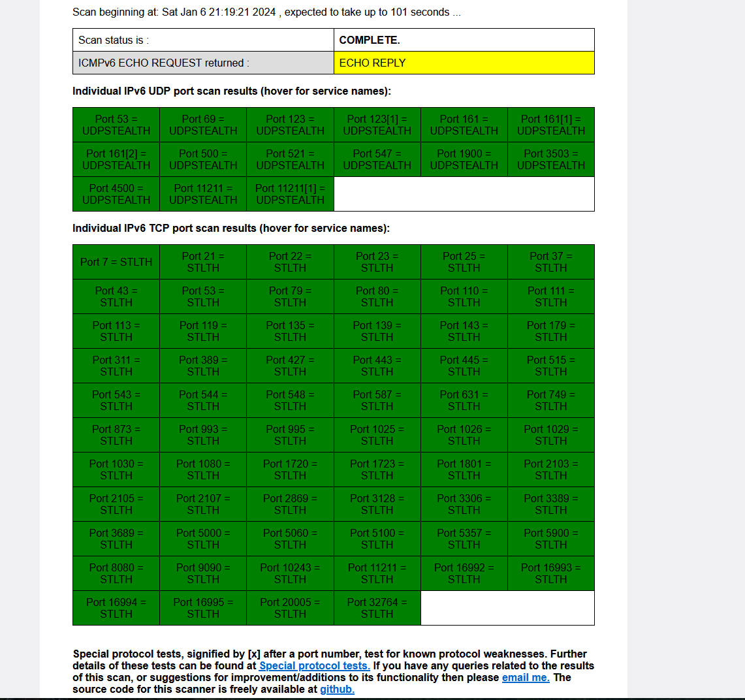This screenshot has height=700, width=745.
Task: Select the TCP Port 32764 cell
Action: [x=377, y=608]
